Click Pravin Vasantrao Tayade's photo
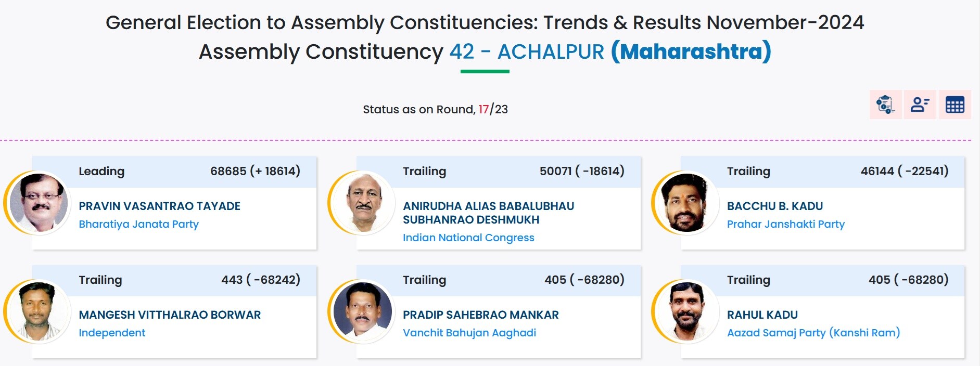980x366 pixels. point(39,203)
